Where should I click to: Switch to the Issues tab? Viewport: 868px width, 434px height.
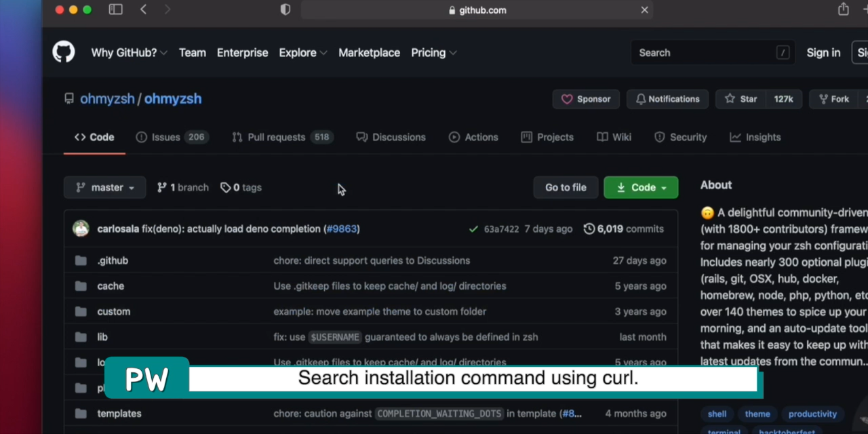[172, 137]
